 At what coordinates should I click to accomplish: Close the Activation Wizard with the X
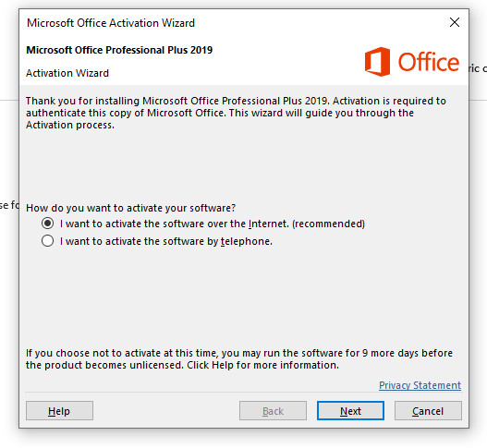455,22
